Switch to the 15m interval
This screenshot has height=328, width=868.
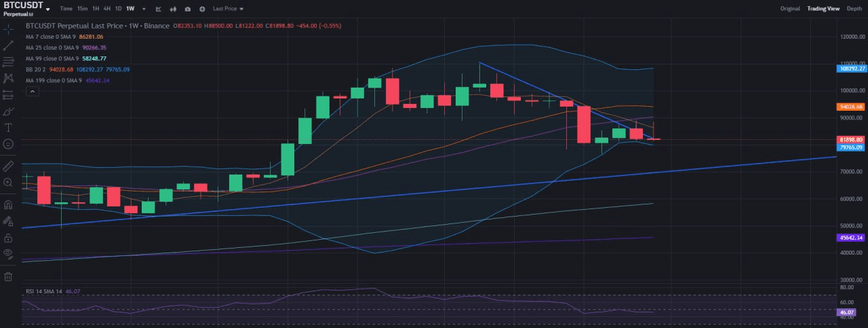(82, 9)
